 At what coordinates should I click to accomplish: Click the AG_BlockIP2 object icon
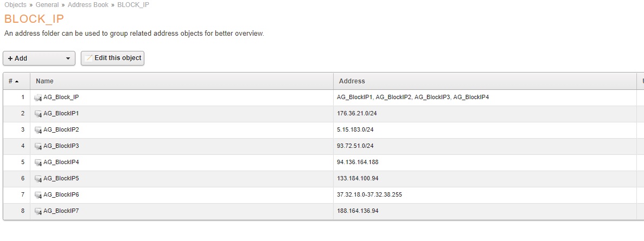coord(38,130)
